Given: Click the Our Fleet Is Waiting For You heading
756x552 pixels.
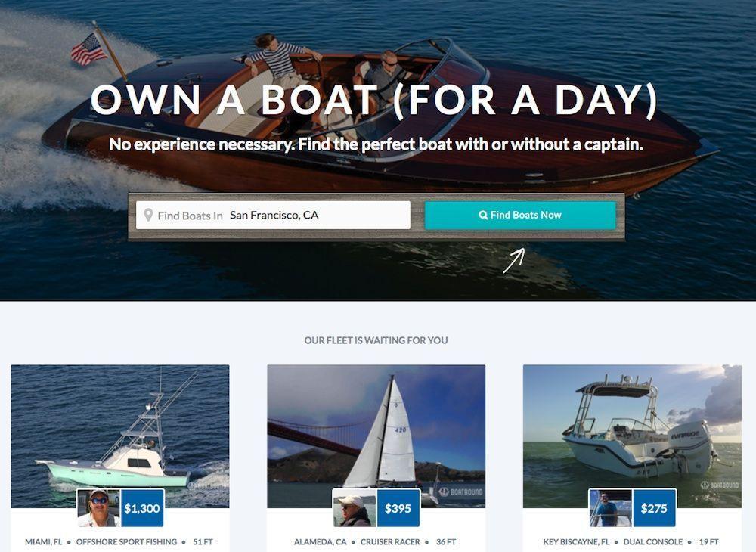Looking at the screenshot, I should (376, 340).
